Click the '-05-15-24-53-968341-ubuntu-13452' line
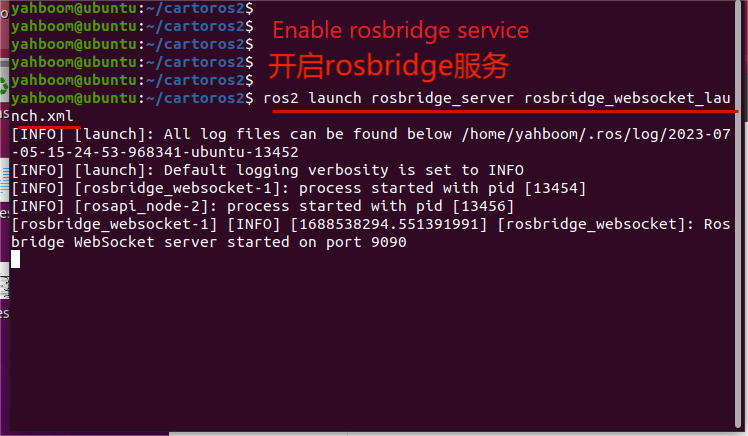The image size is (748, 436). pyautogui.click(x=155, y=152)
